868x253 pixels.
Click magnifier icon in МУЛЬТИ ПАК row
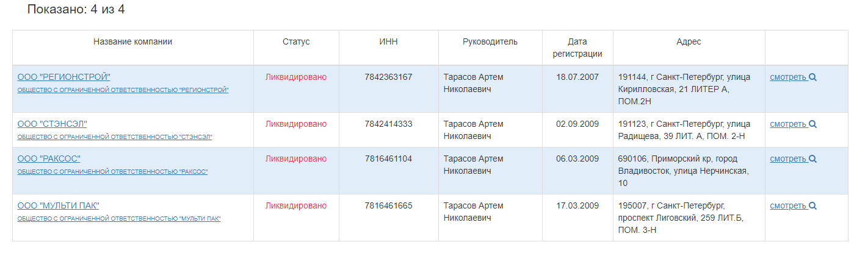click(812, 206)
